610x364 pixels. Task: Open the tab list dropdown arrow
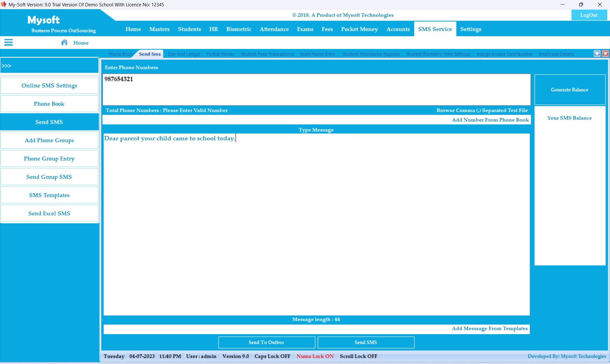click(x=597, y=54)
